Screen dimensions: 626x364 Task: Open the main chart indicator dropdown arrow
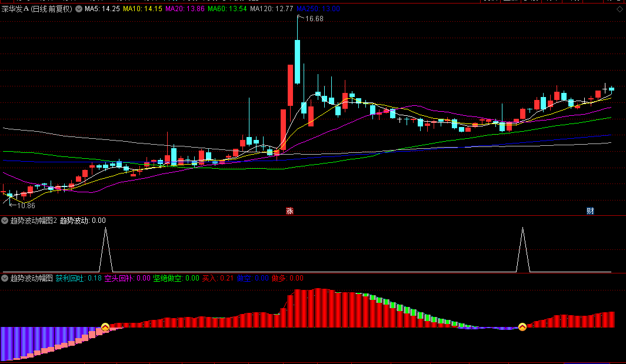point(79,9)
